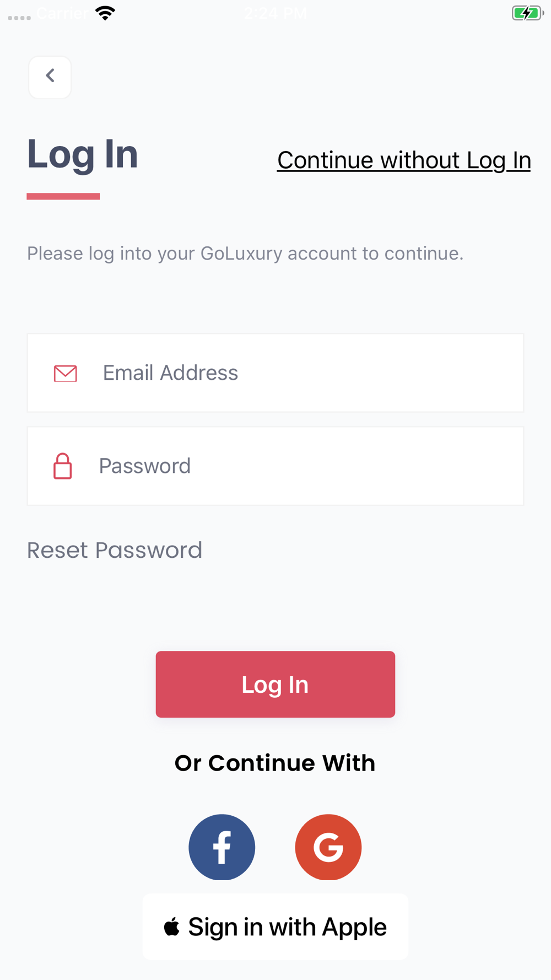Tap the battery charging icon
Screen dimensions: 551x980
tap(527, 13)
